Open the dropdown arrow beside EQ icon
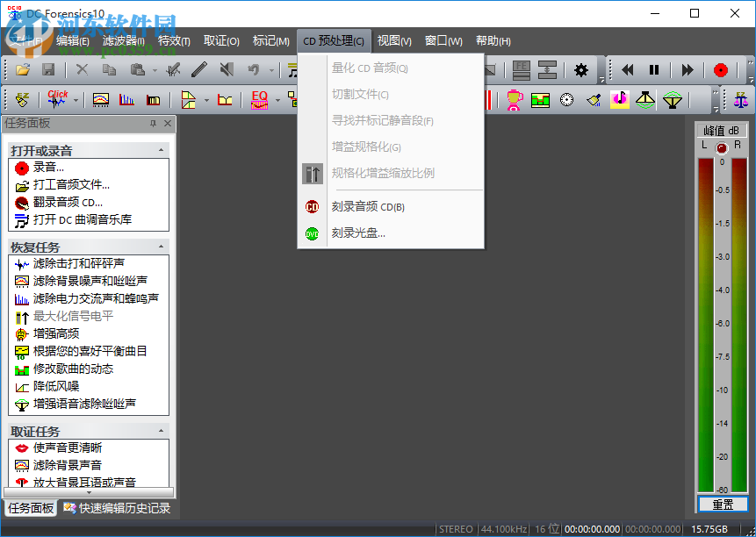The height and width of the screenshot is (537, 756). pyautogui.click(x=277, y=100)
